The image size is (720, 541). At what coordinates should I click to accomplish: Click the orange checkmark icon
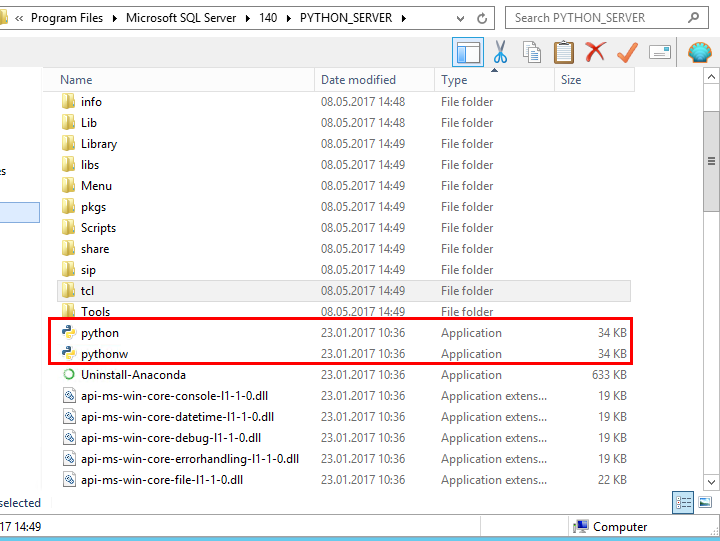pos(627,52)
